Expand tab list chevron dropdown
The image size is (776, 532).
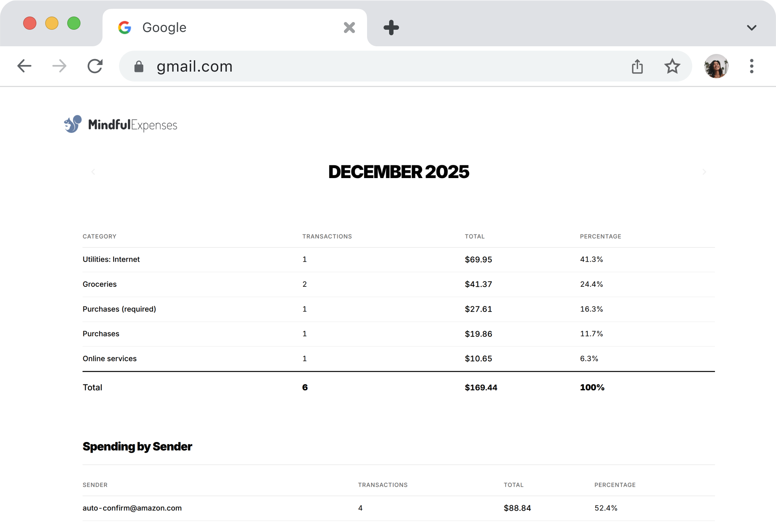click(751, 28)
